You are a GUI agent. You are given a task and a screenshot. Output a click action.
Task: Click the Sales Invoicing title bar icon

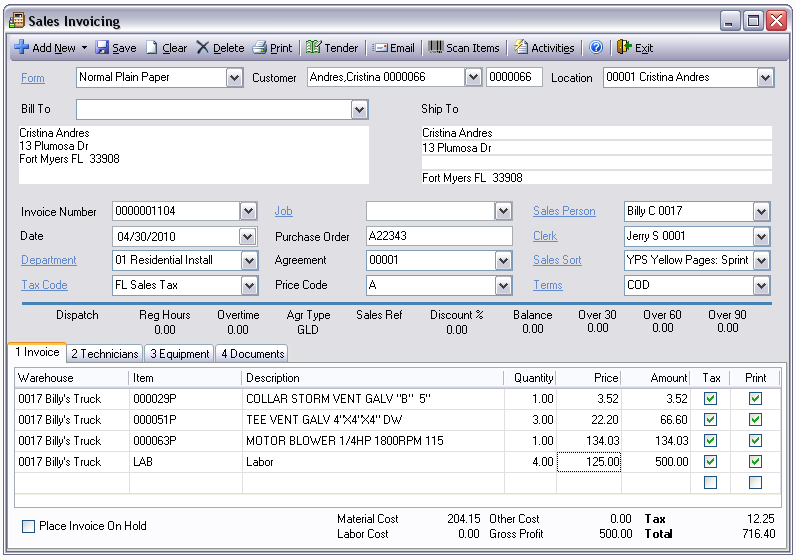click(x=17, y=20)
